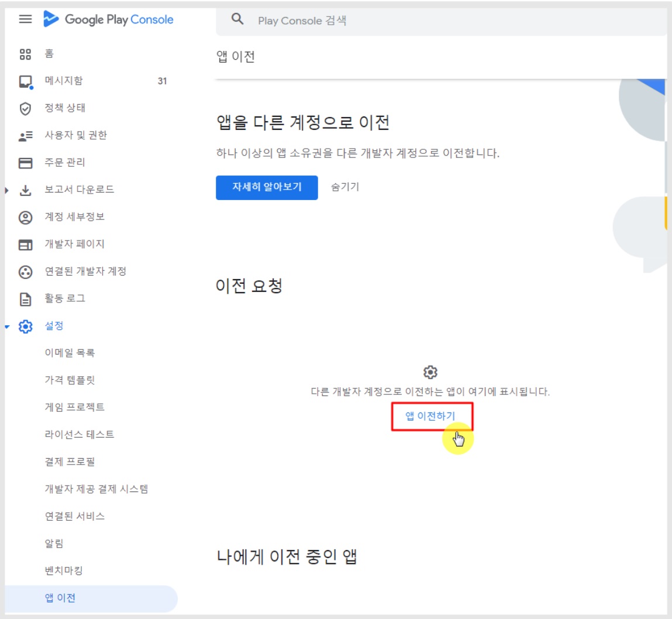
Task: Open 알림 settings submenu
Action: [54, 543]
